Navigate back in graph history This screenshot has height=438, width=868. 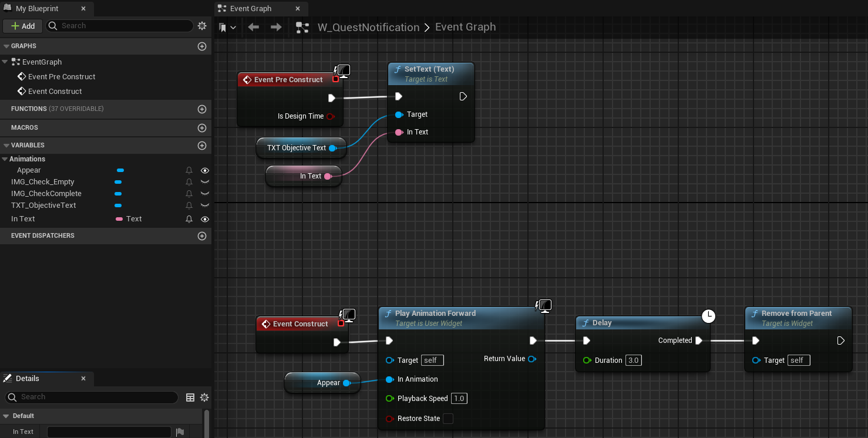[x=254, y=27]
